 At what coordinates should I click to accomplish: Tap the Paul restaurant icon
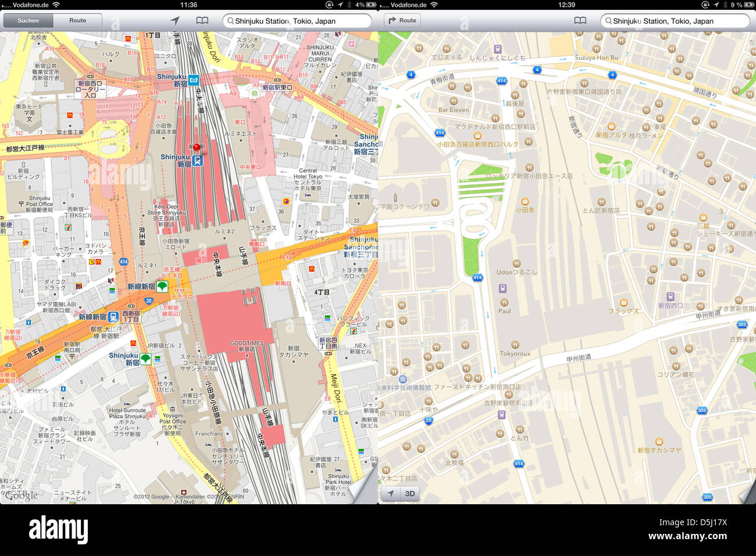click(504, 302)
